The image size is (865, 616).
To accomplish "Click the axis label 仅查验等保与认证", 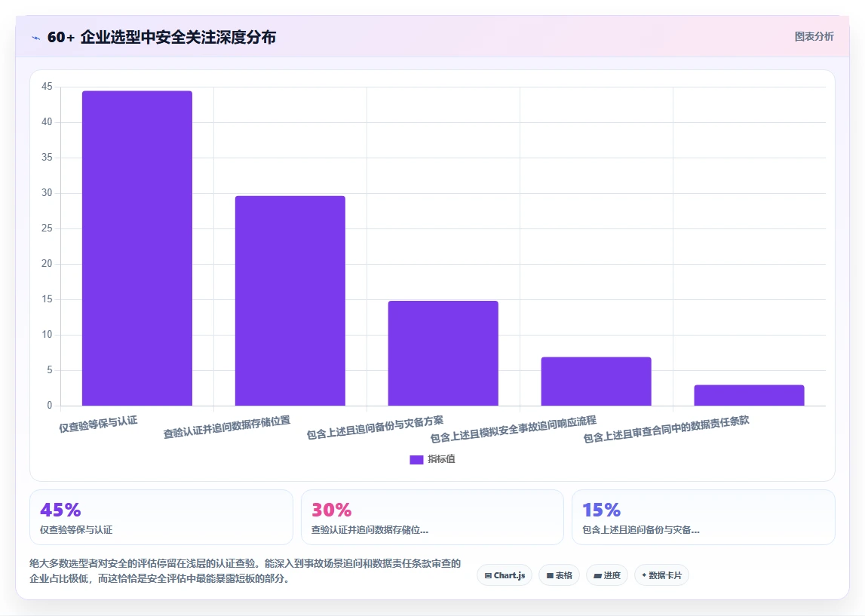I will [98, 424].
